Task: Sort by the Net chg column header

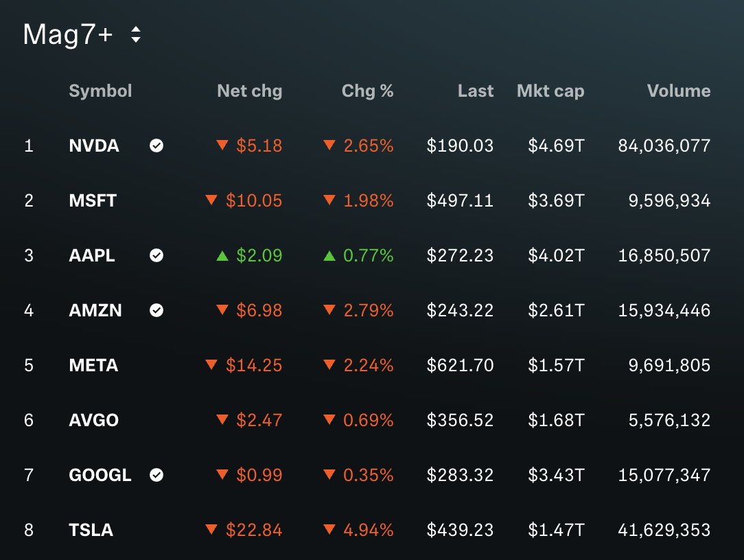Action: (250, 91)
